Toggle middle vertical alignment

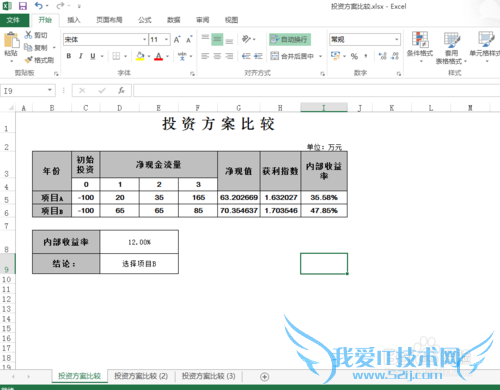[x=217, y=39]
